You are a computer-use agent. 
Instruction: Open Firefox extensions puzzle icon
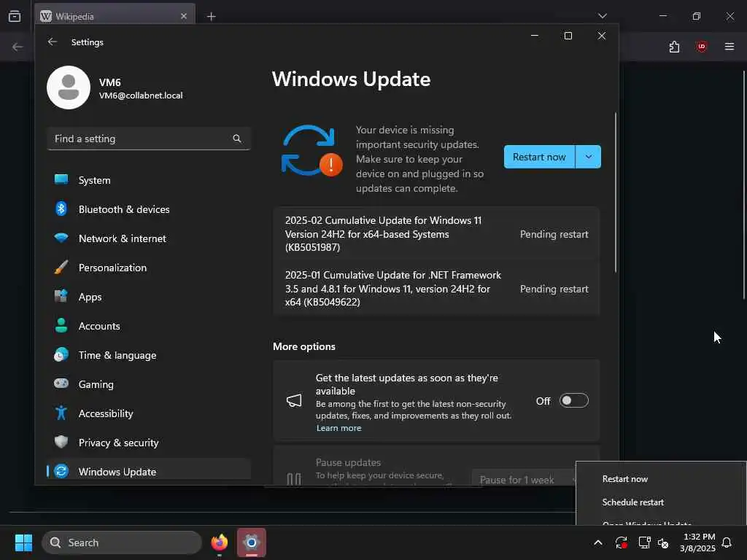(x=674, y=47)
